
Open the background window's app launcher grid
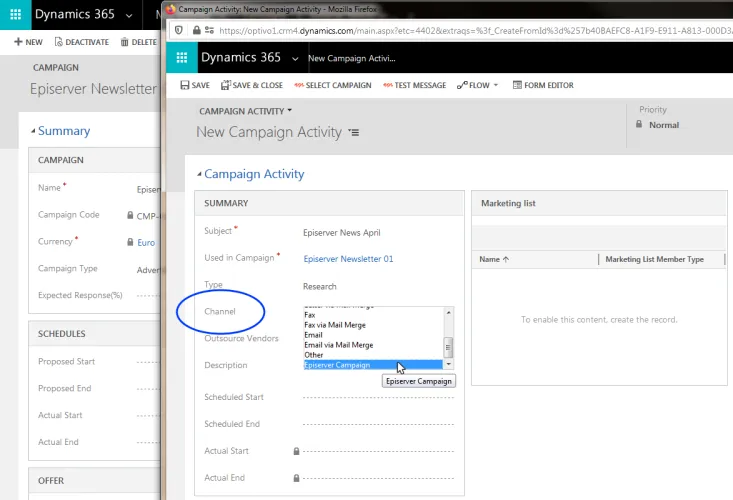point(15,14)
